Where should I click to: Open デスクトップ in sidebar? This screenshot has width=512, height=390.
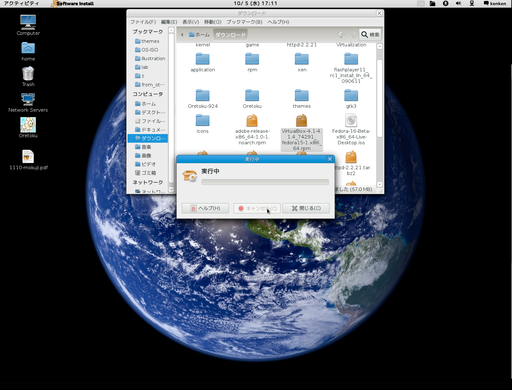tap(150, 112)
